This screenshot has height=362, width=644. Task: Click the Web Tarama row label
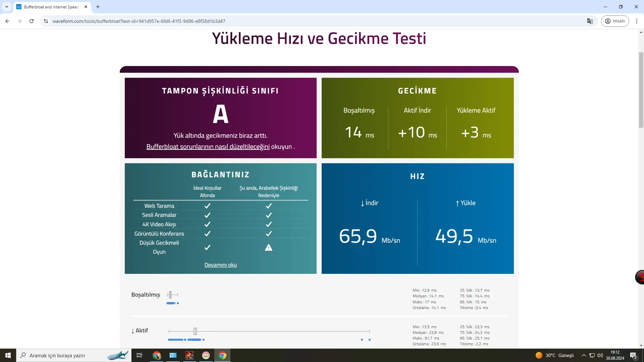pyautogui.click(x=159, y=206)
